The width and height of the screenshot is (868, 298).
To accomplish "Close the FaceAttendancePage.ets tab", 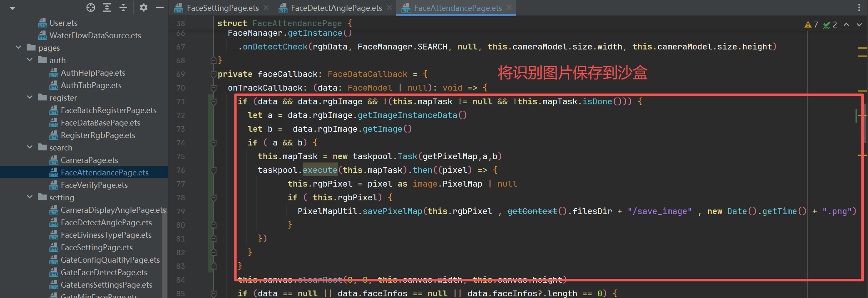I will pyautogui.click(x=509, y=8).
